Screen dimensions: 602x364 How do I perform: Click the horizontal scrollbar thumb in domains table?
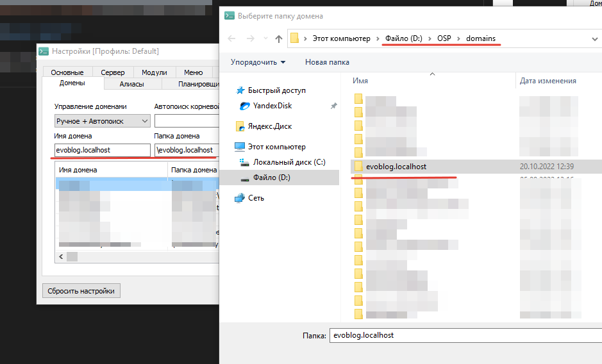(72, 256)
